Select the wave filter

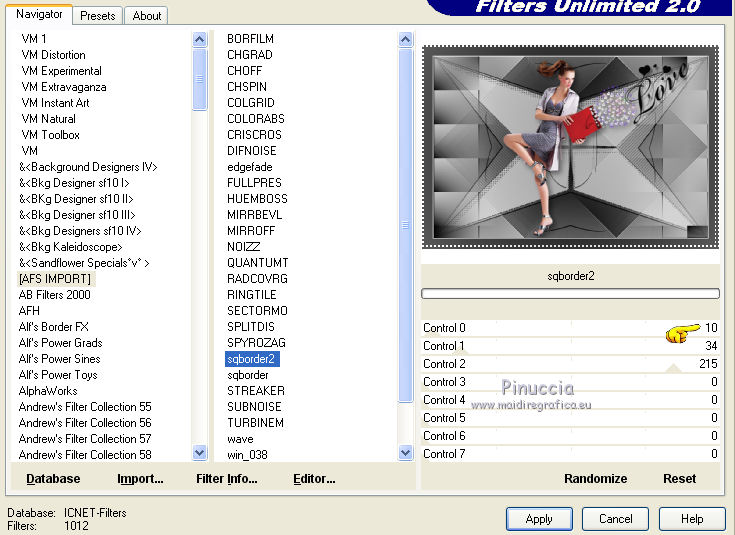point(240,439)
